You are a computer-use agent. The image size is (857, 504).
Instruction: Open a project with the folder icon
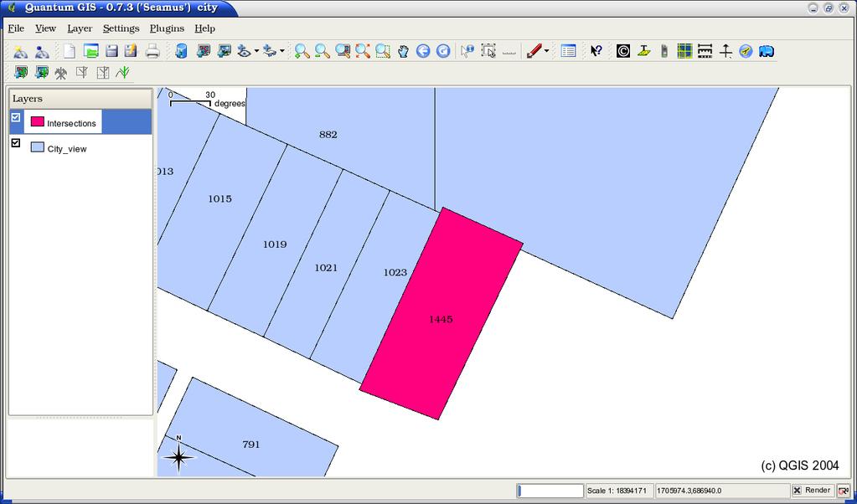(90, 51)
